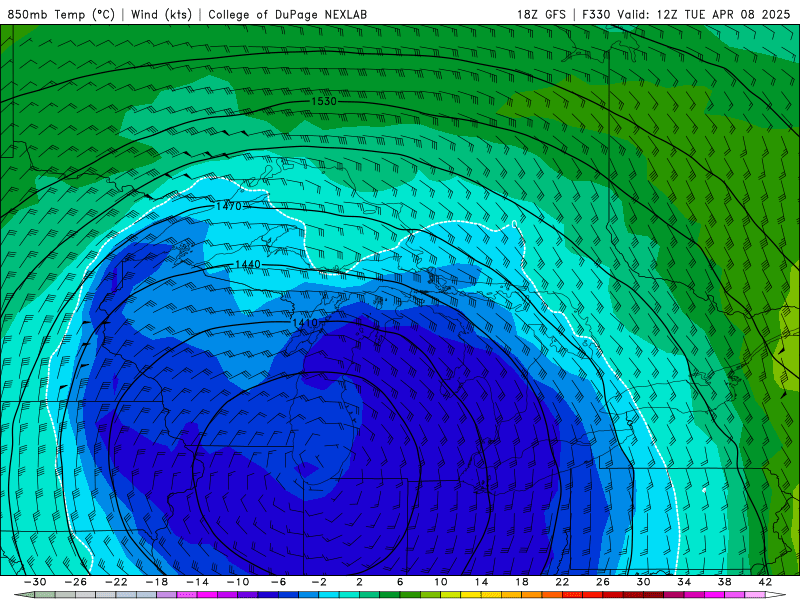Screen dimensions: 800x600
Task: Click the 1440 height contour label
Action: (248, 264)
